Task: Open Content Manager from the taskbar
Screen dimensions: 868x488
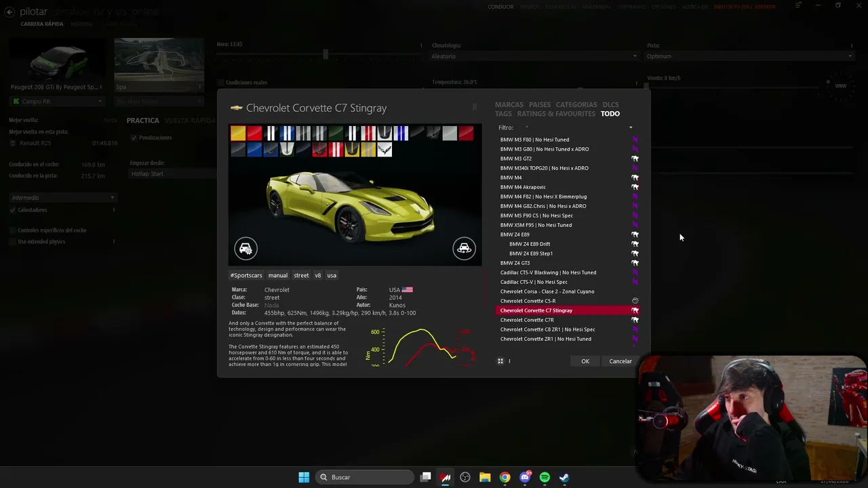Action: click(x=446, y=477)
